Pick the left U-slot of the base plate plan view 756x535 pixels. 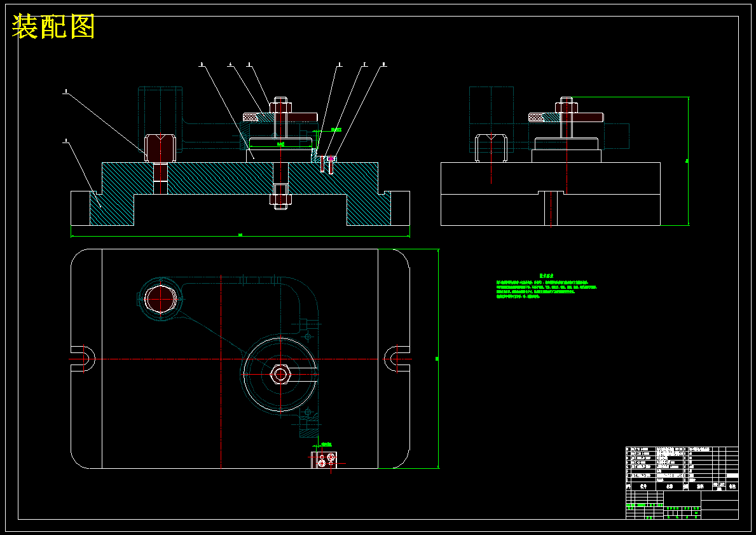click(83, 359)
